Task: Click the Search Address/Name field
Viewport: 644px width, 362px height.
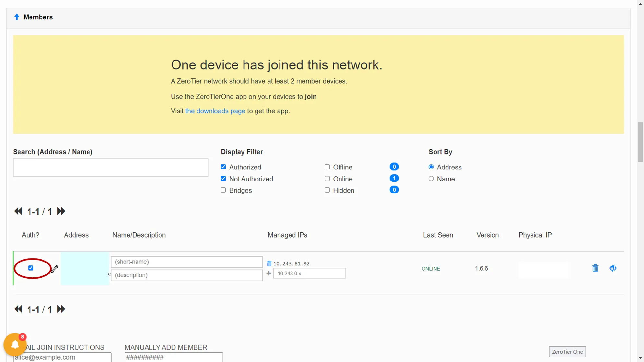Action: click(x=110, y=168)
